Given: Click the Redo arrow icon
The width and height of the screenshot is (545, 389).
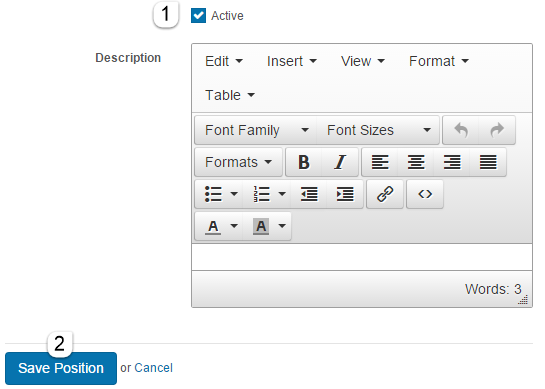Looking at the screenshot, I should (497, 130).
